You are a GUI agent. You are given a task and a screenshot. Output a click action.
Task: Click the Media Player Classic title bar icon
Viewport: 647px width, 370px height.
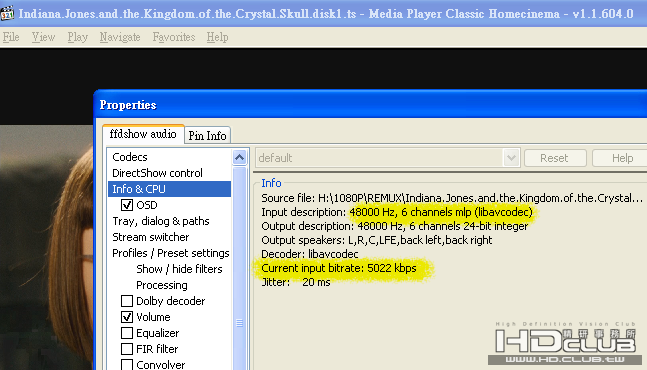pos(7,13)
